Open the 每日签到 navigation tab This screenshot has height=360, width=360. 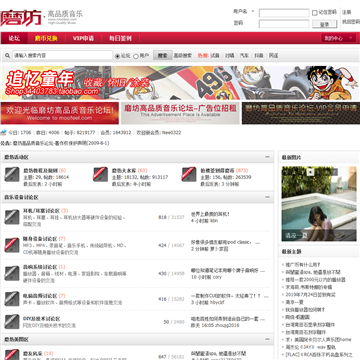pyautogui.click(x=120, y=38)
